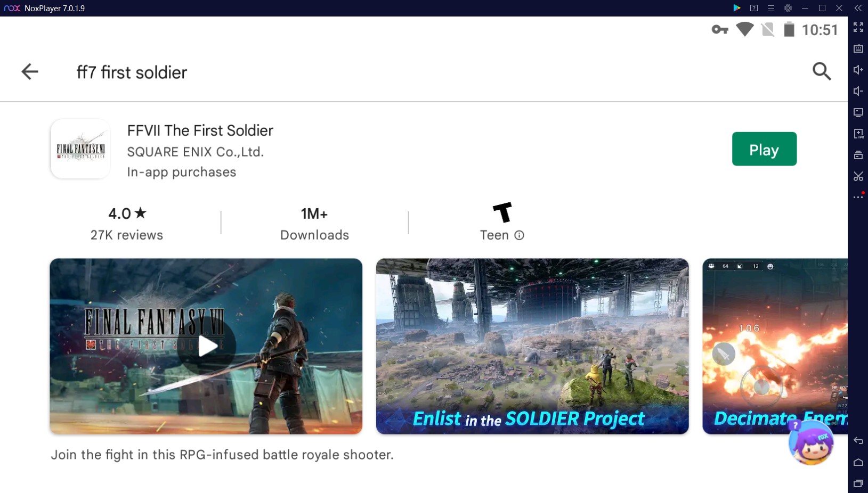
Task: Toggle NoxPlayer fullscreen mode
Action: (x=858, y=27)
